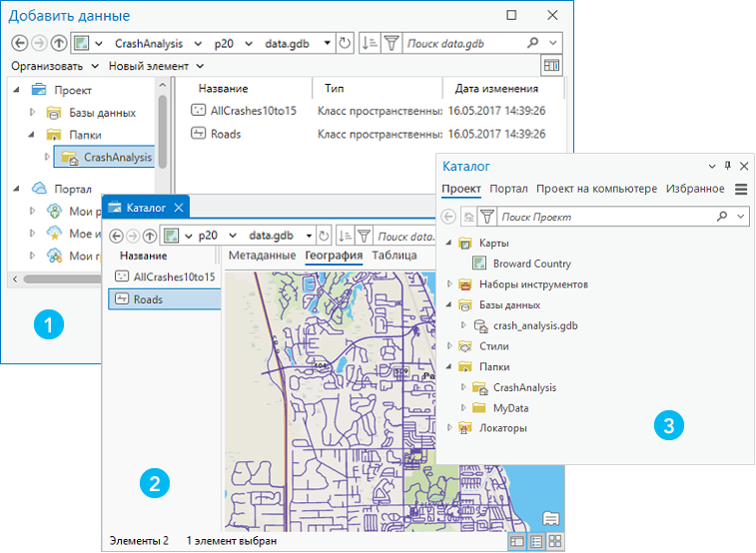
Task: Switch to list view in catalog status bar
Action: [535, 541]
